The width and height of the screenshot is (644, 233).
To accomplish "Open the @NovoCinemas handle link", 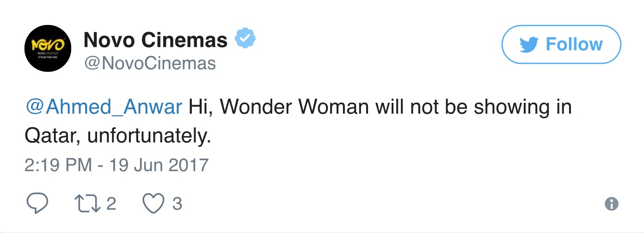I will pyautogui.click(x=149, y=63).
